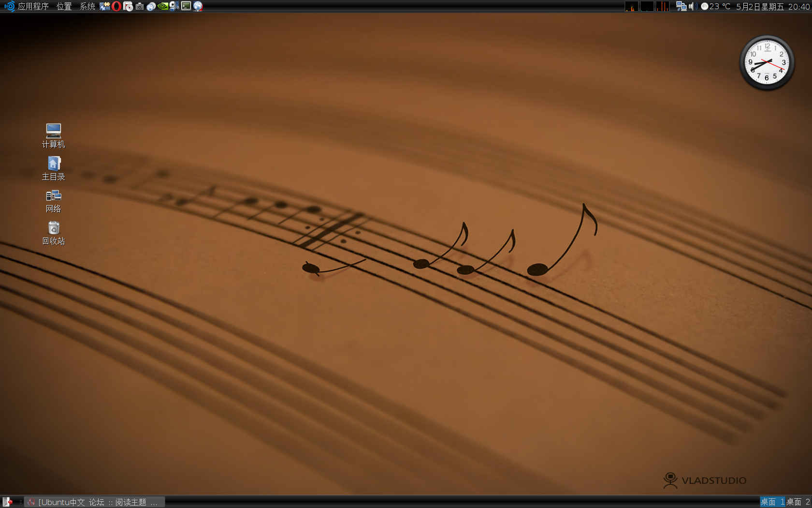Click the window list handle beside show desktop
Viewport: 812px width, 508px height.
click(20, 502)
